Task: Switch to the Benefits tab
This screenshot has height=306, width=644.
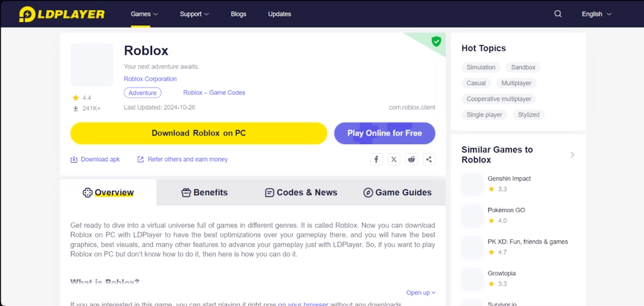Action: [204, 193]
